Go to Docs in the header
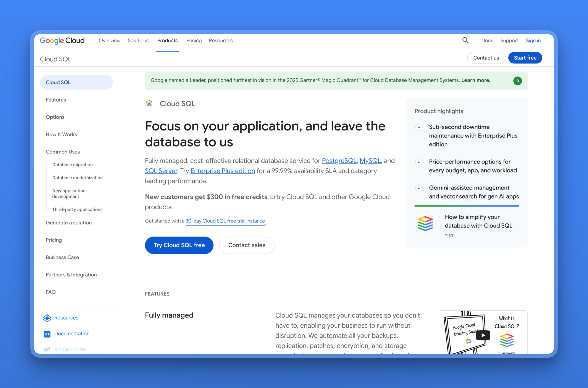Viewport: 588px width, 388px height. (x=487, y=40)
